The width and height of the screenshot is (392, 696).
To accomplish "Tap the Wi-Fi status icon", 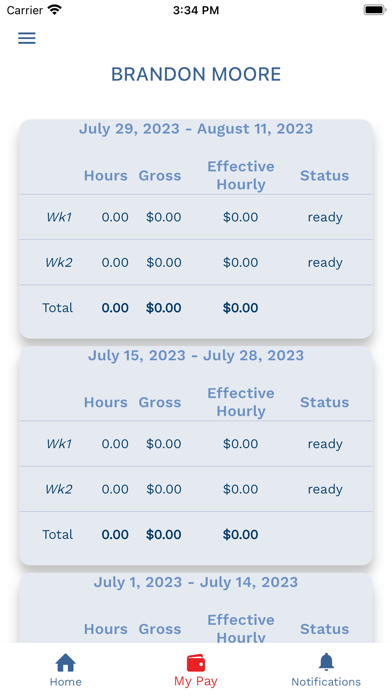I will coord(55,10).
